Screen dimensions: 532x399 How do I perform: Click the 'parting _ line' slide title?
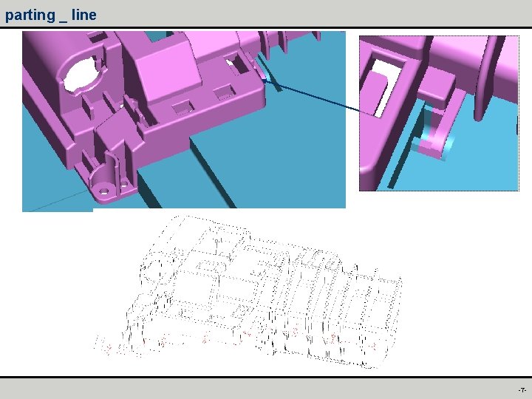[x=51, y=16]
